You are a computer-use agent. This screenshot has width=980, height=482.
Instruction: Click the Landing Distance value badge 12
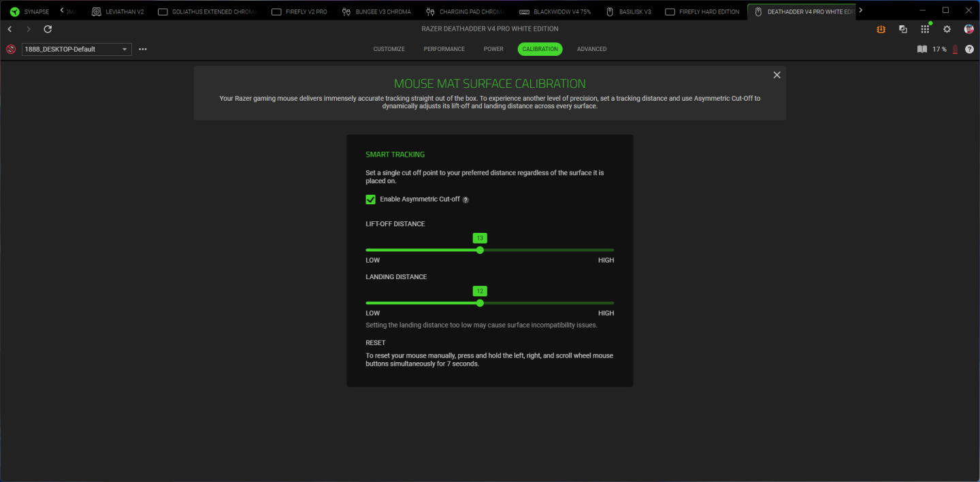[480, 291]
